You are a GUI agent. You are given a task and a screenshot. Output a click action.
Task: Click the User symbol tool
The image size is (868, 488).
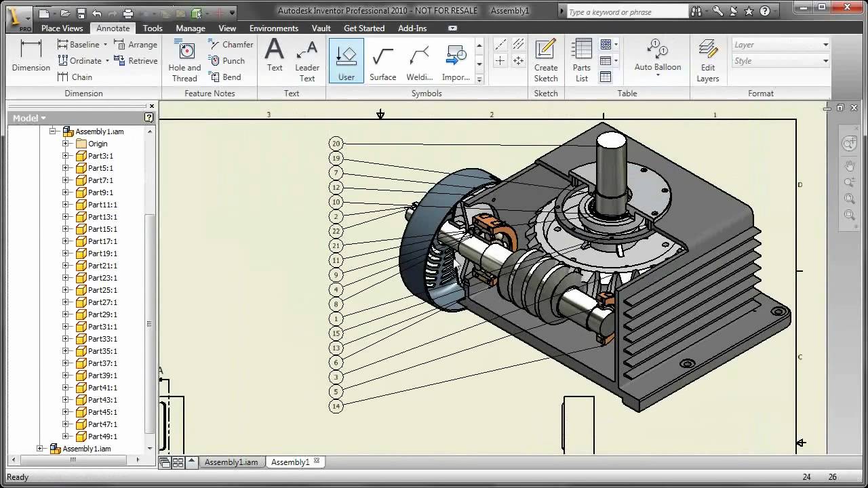tap(347, 61)
